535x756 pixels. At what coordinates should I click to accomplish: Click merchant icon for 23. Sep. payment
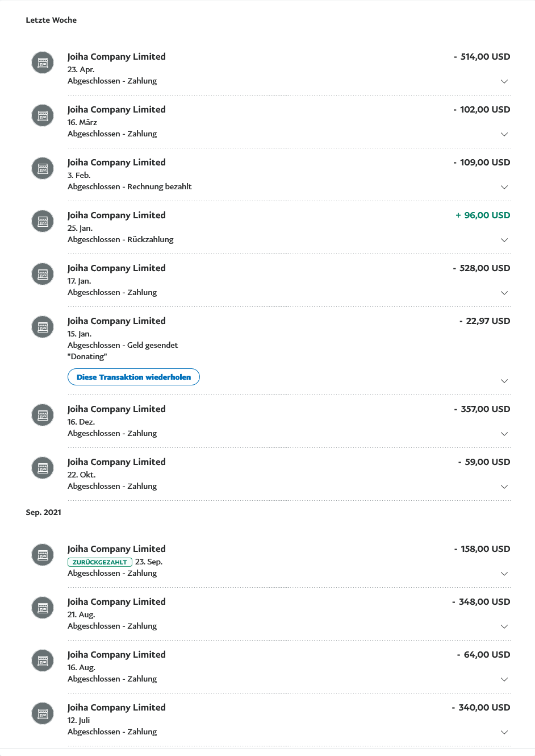tap(43, 555)
